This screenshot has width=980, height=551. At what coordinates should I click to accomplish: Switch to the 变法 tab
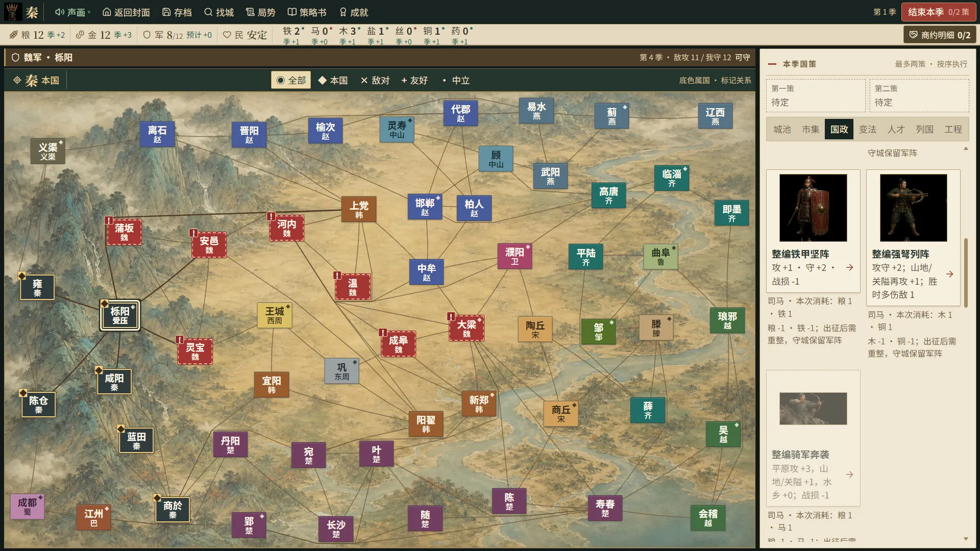868,130
